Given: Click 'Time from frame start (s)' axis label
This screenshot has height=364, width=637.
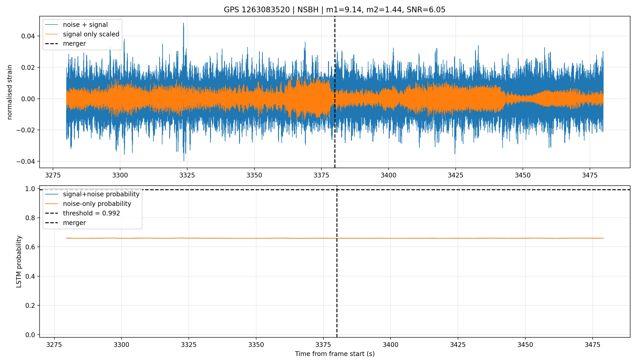Looking at the screenshot, I should (335, 354).
